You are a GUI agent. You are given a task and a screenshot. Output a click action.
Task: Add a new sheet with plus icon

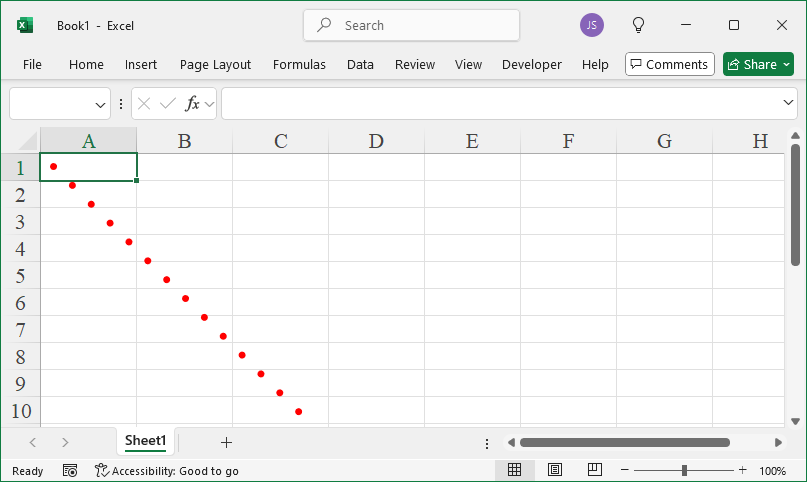tap(226, 442)
